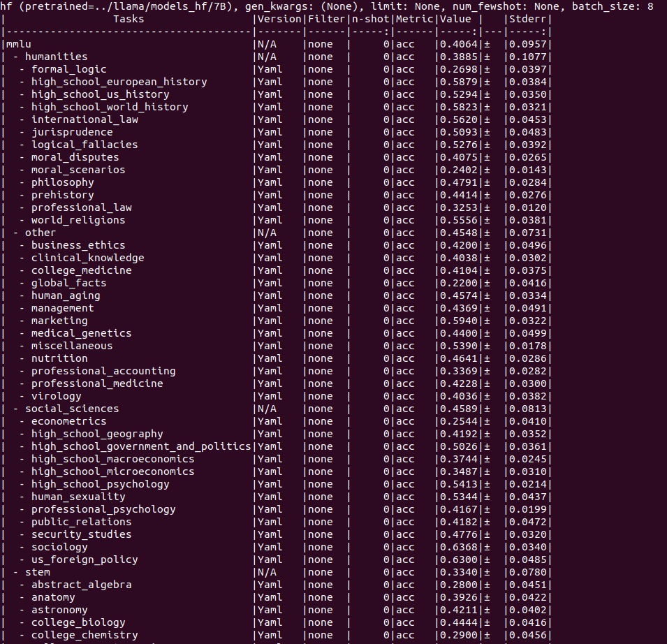Screen dimensions: 667x644
Task: Click 'security_studies' task name
Action: pos(82,534)
